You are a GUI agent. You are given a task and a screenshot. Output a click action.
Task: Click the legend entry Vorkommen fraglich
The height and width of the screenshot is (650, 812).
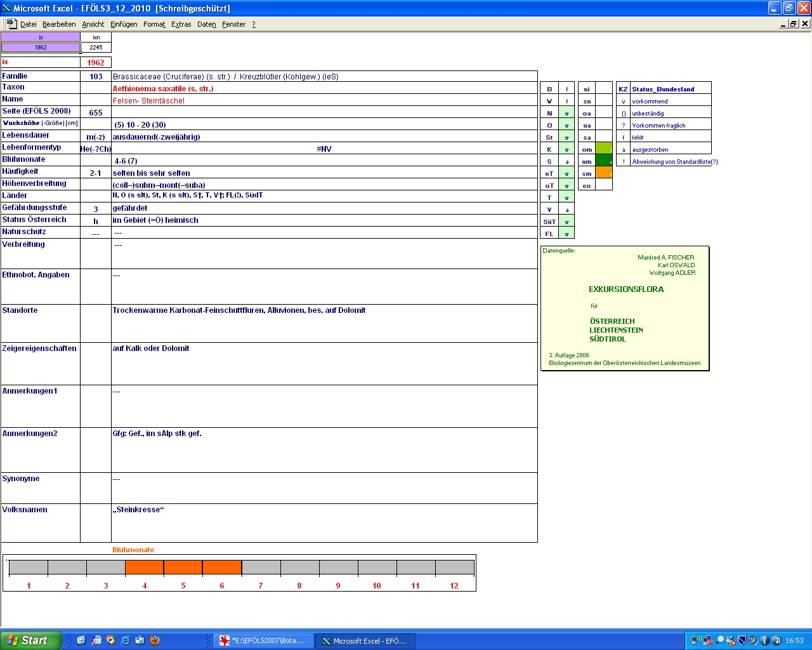658,126
